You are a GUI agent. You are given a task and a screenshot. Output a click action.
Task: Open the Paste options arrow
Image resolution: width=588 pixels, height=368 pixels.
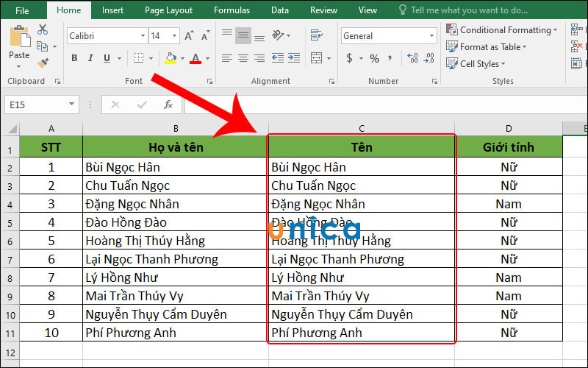[19, 67]
